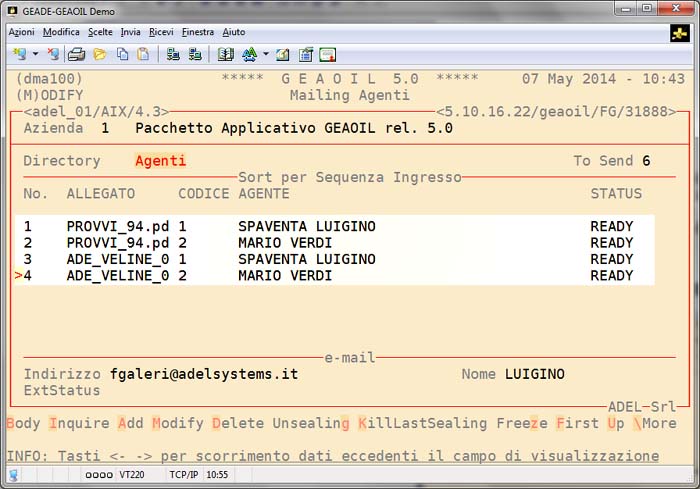
Task: Open the Finestra menu
Action: (x=198, y=32)
